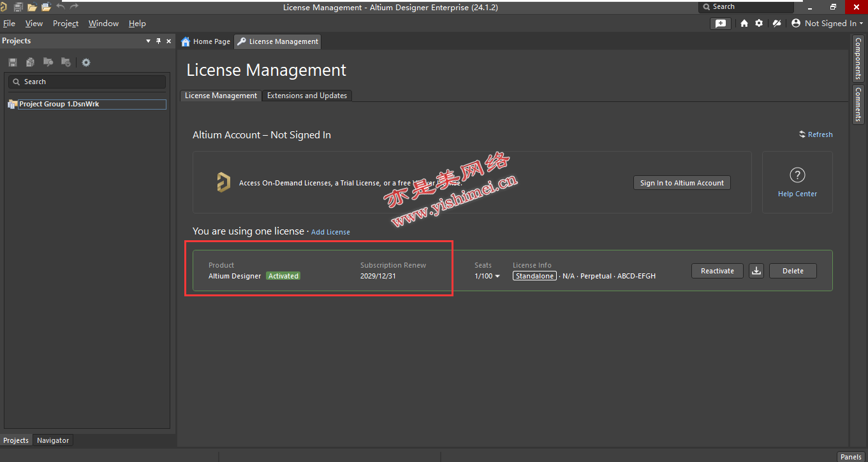Screen dimensions: 868x462
Task: Click the feedback speech bubble icon
Action: [x=721, y=23]
